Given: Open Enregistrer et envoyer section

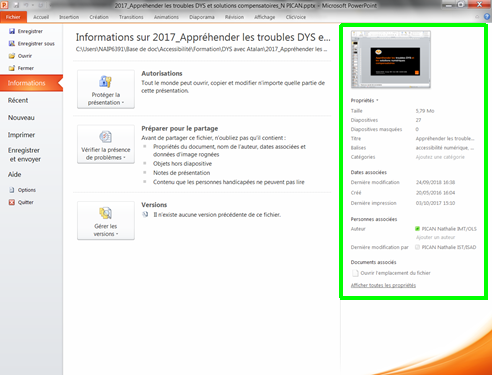Looking at the screenshot, I should coord(24,155).
